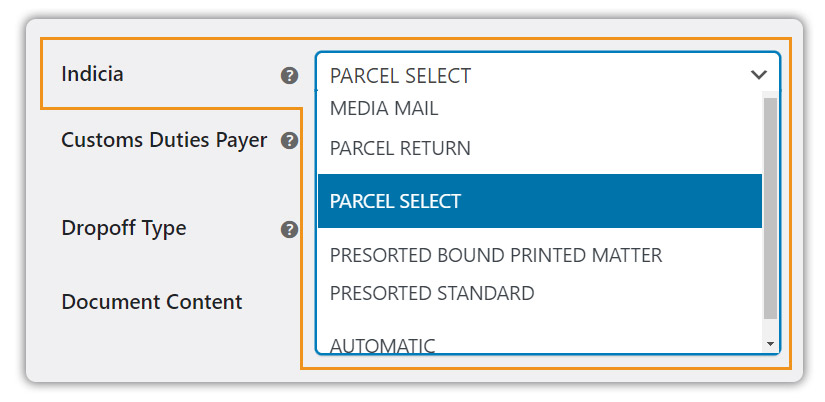Click the Document Content label
Viewport: 825px width, 402px height.
pyautogui.click(x=152, y=302)
